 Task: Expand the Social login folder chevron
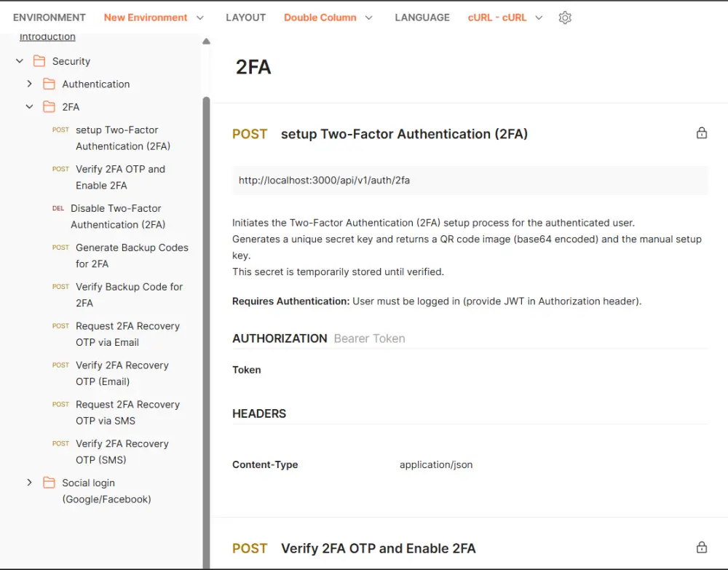pyautogui.click(x=30, y=483)
